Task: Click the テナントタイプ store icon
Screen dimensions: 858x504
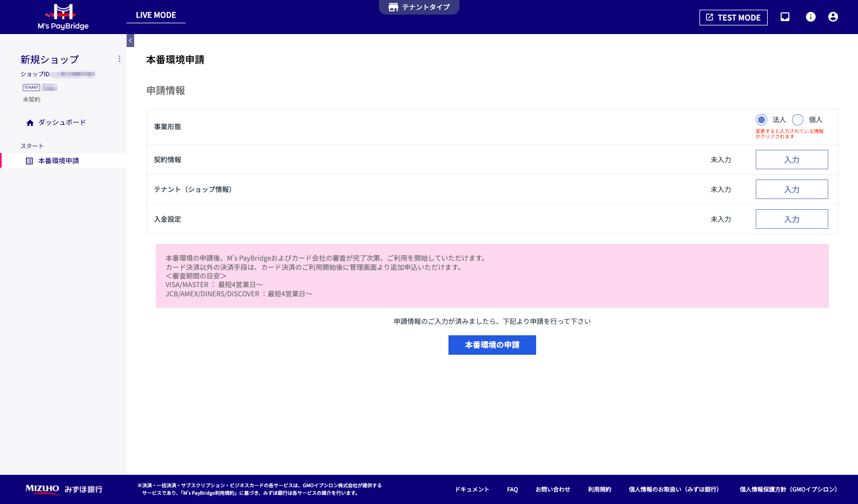Action: coord(393,7)
